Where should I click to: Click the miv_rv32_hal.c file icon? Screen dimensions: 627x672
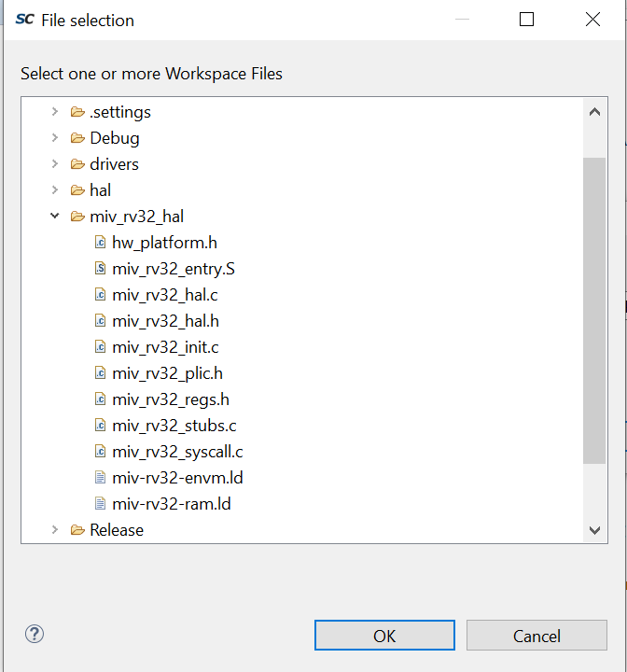(x=101, y=295)
